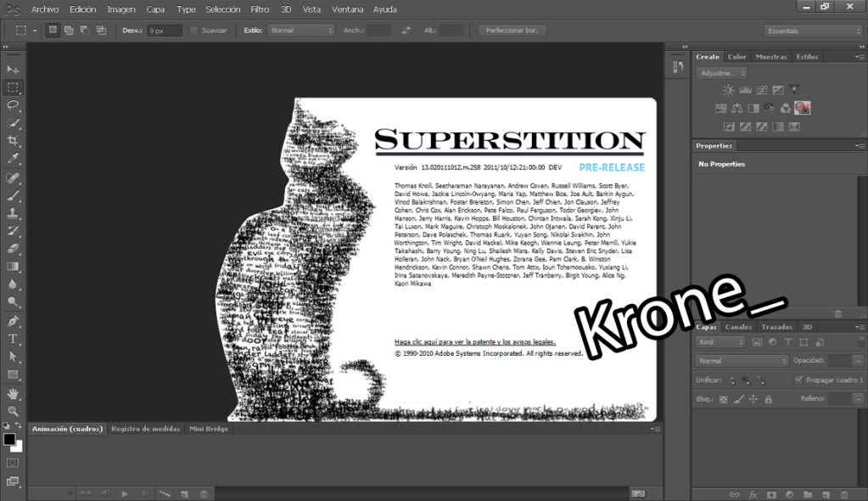868x501 pixels.
Task: Open the Properties panel options menu
Action: 860,146
